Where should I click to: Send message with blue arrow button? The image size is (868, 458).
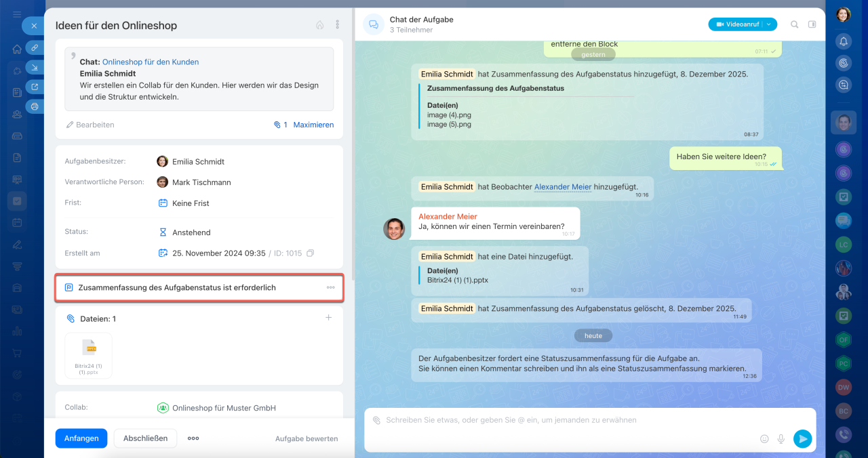802,439
